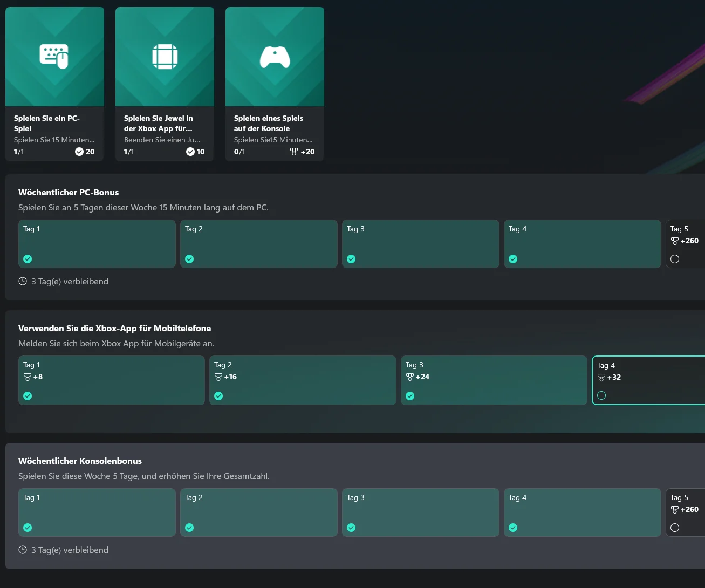Click the empty circle in PC-Bonus Tag 5
This screenshot has height=588, width=705.
(675, 259)
